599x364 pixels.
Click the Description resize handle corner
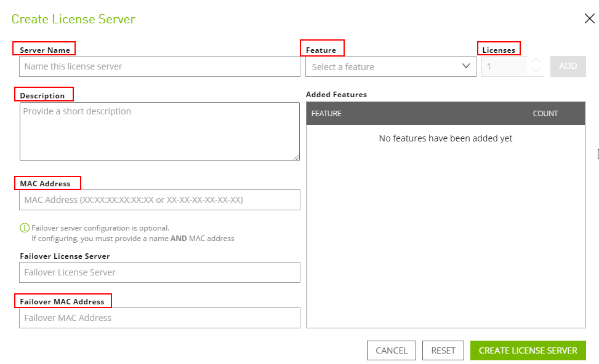pyautogui.click(x=296, y=157)
